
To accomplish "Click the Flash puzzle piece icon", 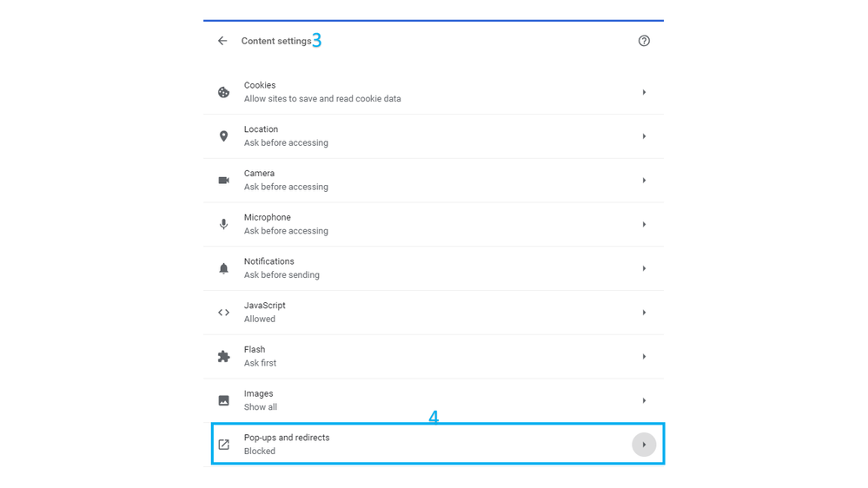I will click(223, 357).
